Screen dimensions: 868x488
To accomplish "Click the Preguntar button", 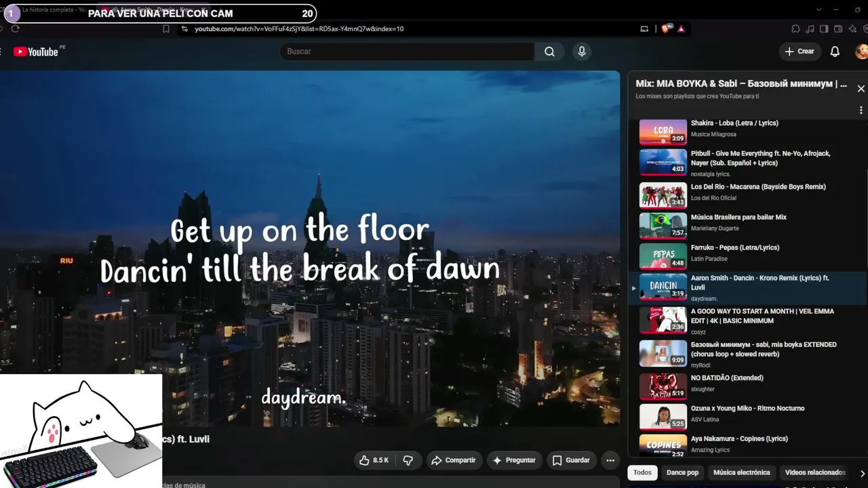I will pos(515,460).
